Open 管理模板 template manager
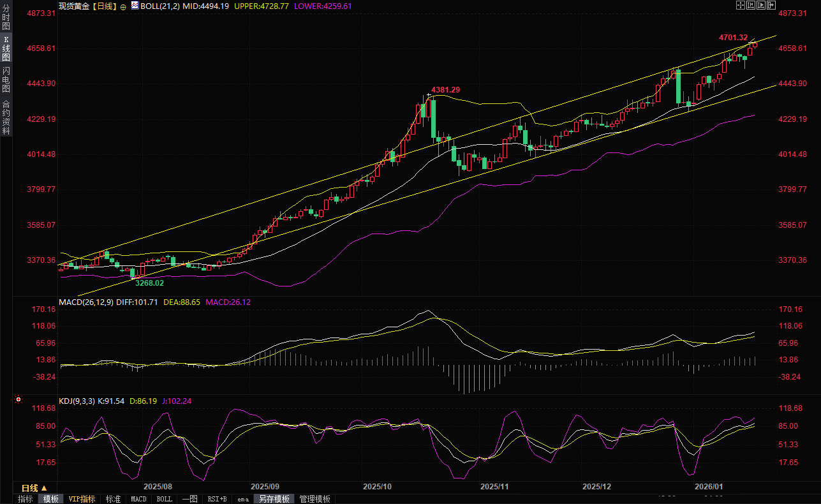The width and height of the screenshot is (821, 504). coord(314,499)
